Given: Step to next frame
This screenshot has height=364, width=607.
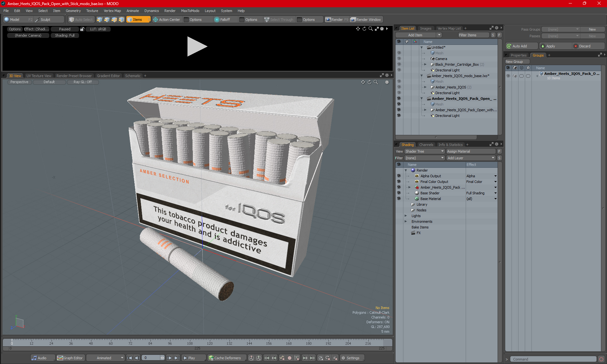Looking at the screenshot, I should [x=169, y=358].
